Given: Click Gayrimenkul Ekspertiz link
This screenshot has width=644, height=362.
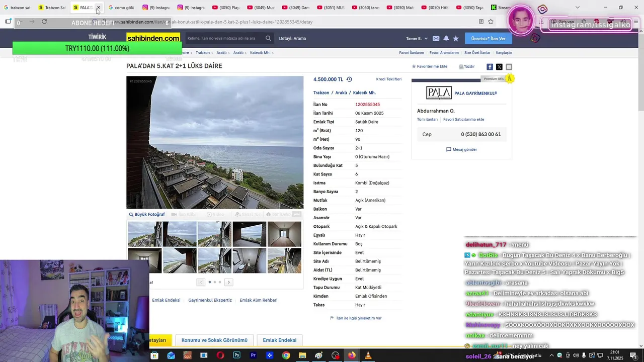Looking at the screenshot, I should (x=210, y=300).
